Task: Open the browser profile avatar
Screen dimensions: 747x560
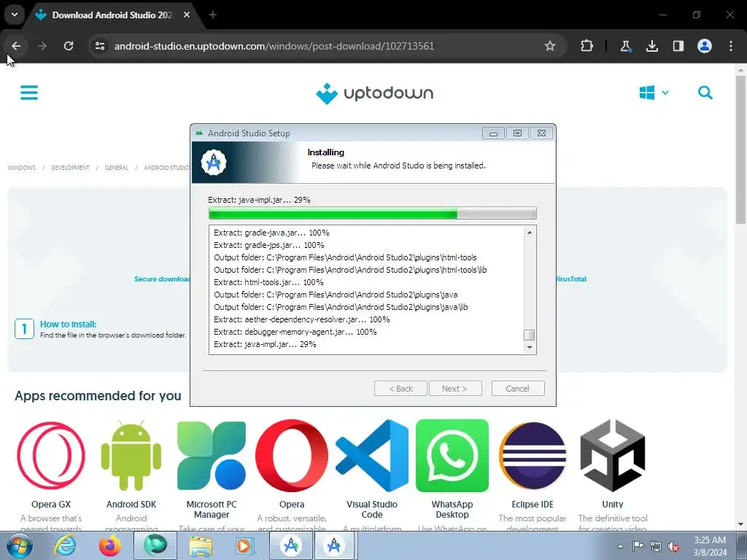Action: 705,46
